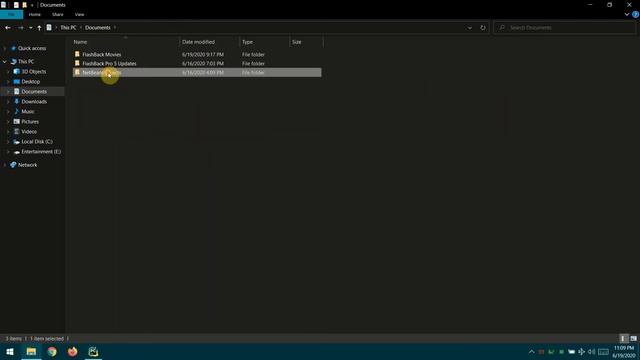Click the FlashBack Movies folder icon
640x360 pixels.
[x=77, y=54]
